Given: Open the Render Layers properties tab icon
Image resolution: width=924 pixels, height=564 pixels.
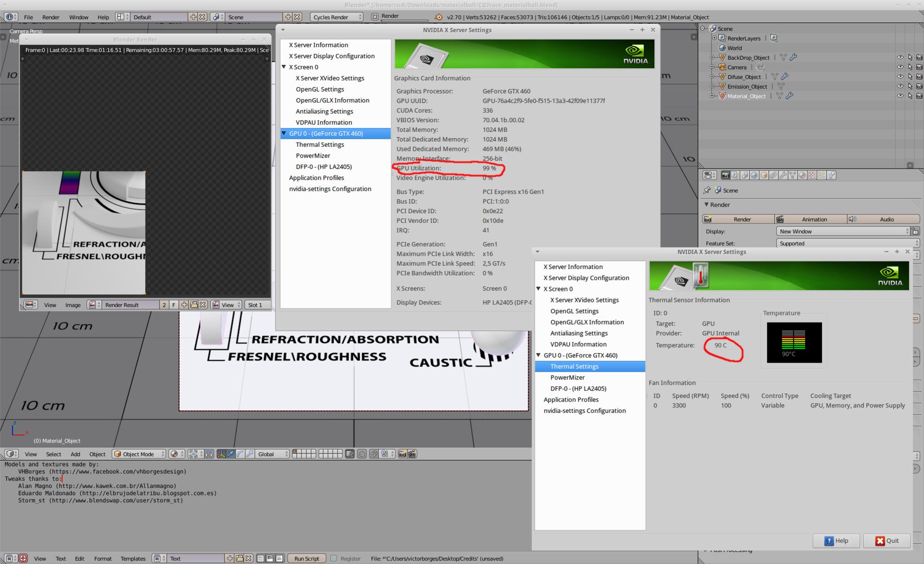Looking at the screenshot, I should click(x=735, y=175).
